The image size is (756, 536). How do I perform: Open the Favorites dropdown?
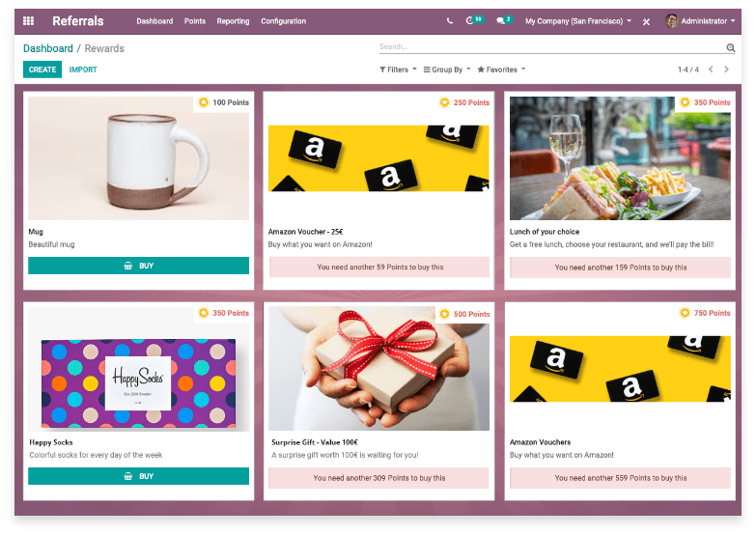click(501, 70)
